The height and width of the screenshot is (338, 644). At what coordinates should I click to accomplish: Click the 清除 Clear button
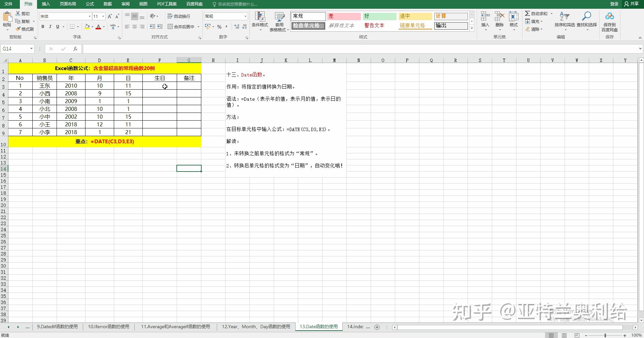(534, 29)
